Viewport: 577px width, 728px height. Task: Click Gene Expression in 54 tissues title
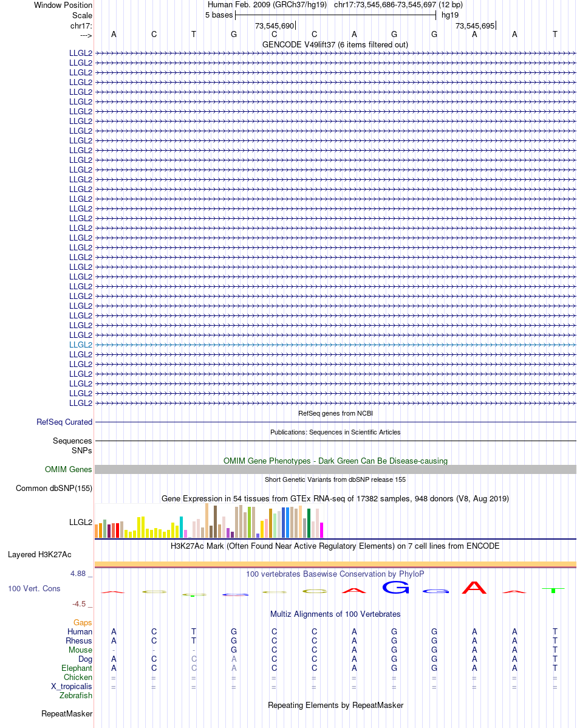tap(335, 499)
